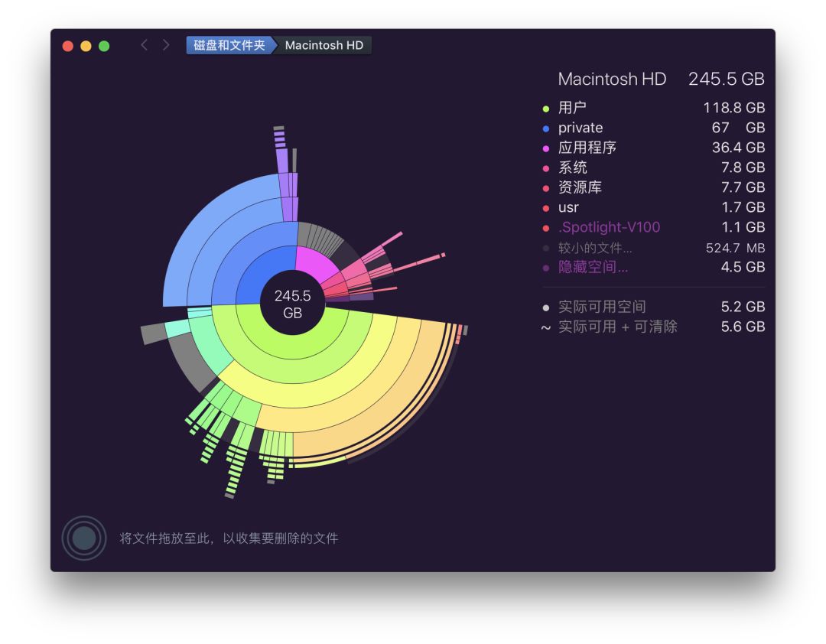826x644 pixels.
Task: Click the 36.4 GB size value
Action: tap(738, 148)
